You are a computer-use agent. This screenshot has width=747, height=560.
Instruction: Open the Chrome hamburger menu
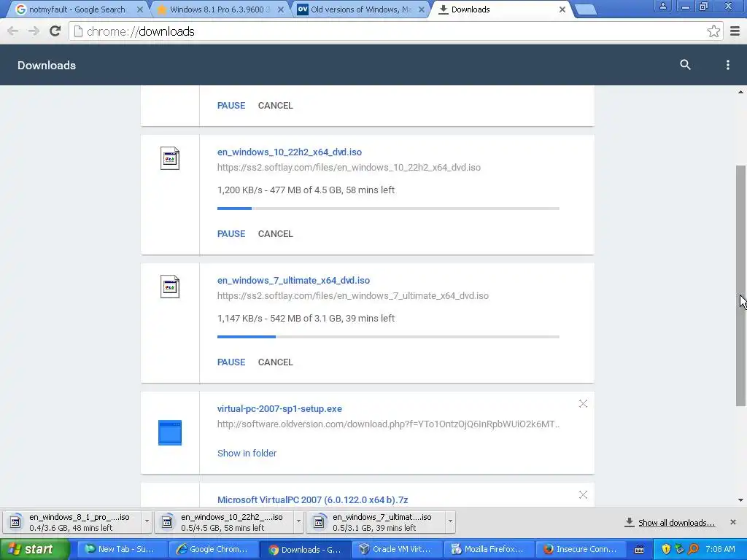point(735,31)
